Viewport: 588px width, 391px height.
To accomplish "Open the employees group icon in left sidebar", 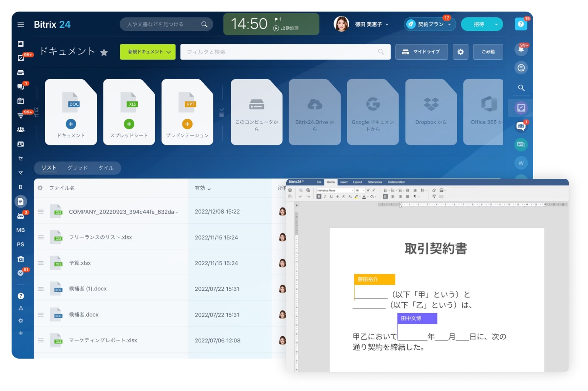I will pos(21,130).
